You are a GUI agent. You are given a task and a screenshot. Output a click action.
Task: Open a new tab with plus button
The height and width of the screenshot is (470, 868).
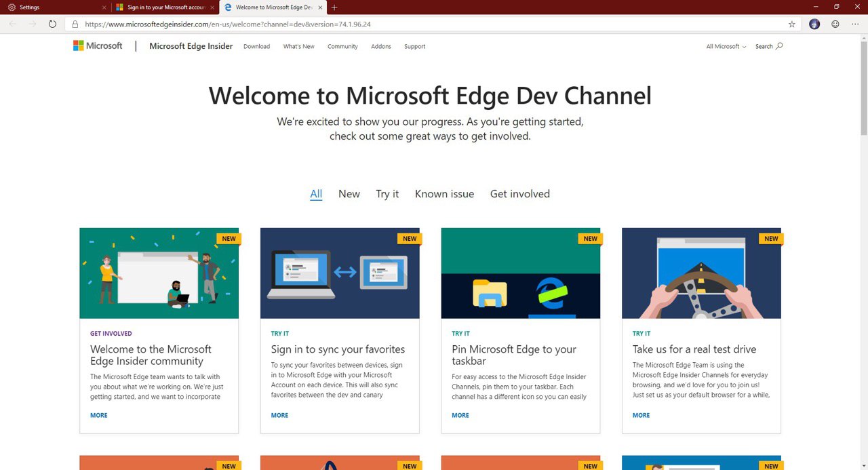[x=334, y=7]
